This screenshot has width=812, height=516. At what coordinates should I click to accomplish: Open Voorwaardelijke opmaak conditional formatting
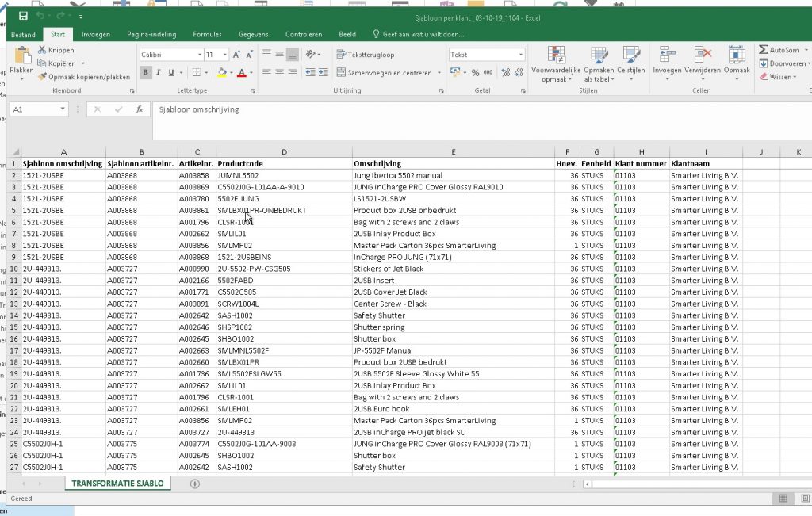coord(556,64)
